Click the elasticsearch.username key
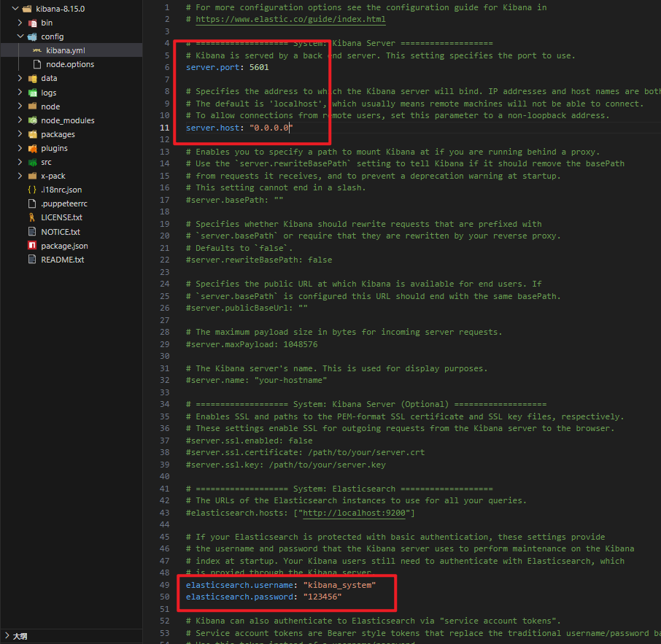The height and width of the screenshot is (644, 661). click(239, 585)
